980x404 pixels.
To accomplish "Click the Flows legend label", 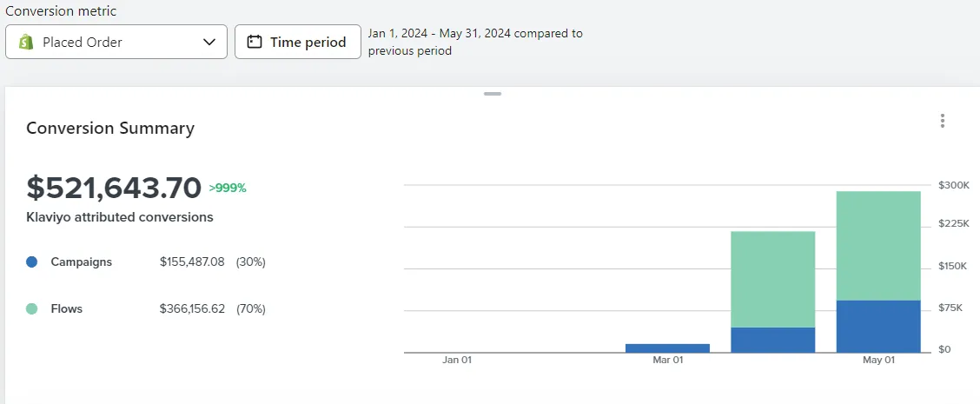I will click(67, 308).
